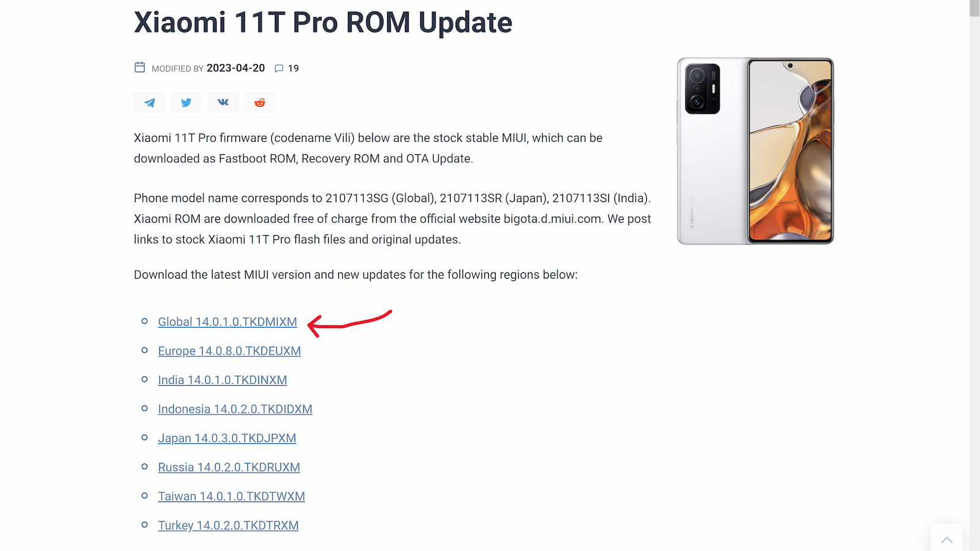Click the Xiaomi 11T Pro ROM Update heading
This screenshot has height=551, width=980.
click(323, 23)
